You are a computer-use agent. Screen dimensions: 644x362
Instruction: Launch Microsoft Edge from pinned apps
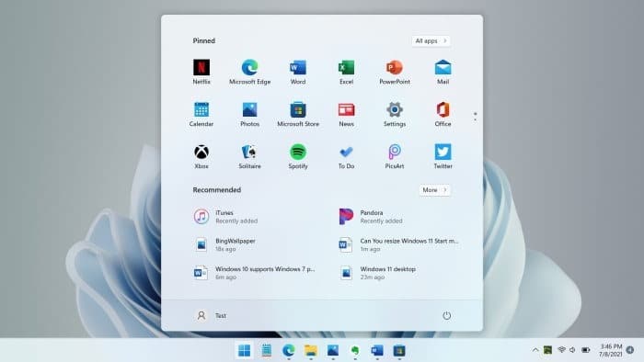pyautogui.click(x=249, y=72)
